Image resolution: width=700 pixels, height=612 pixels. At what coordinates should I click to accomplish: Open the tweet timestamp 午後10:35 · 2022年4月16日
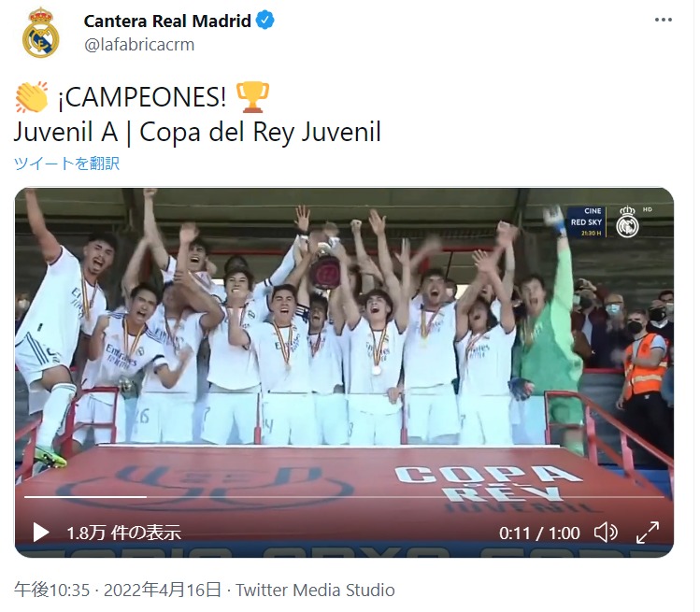click(x=118, y=591)
